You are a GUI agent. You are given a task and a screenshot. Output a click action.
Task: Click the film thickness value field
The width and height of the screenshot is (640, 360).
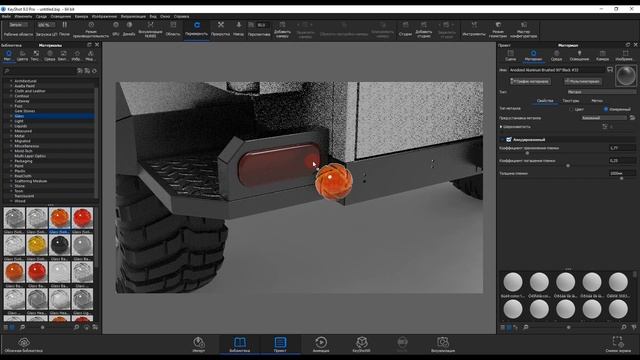622,173
